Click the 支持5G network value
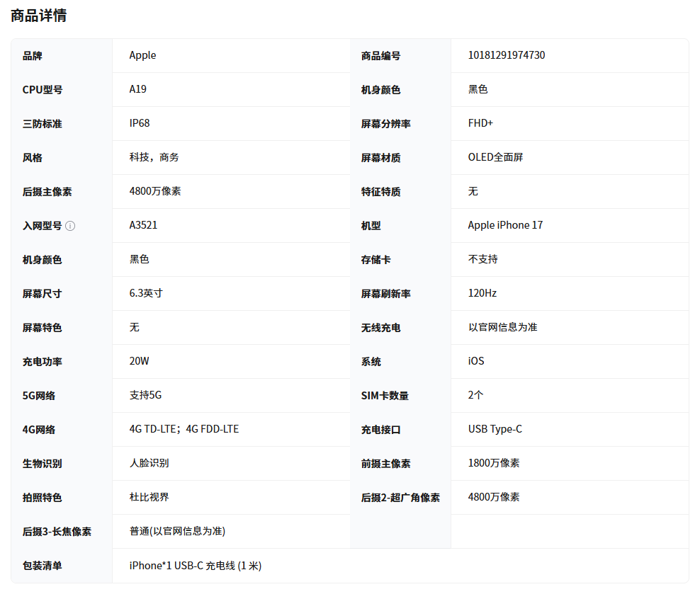Viewport: 700px width, 599px height. [145, 395]
